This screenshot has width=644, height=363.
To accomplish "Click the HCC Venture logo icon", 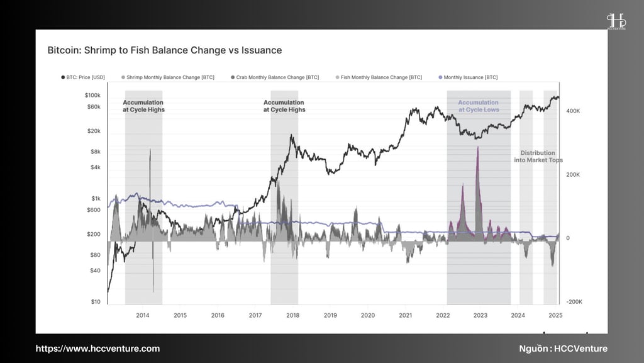I will pyautogui.click(x=616, y=21).
